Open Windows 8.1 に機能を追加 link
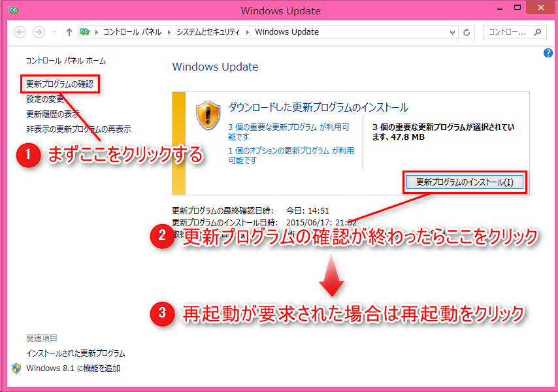558x392 pixels. [x=73, y=368]
